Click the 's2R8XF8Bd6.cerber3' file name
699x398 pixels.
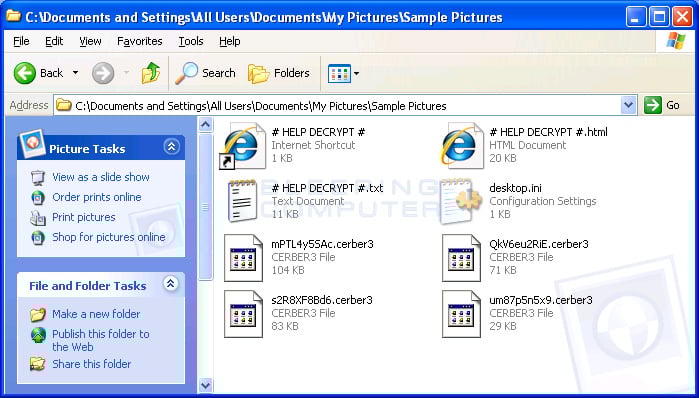[x=322, y=300]
